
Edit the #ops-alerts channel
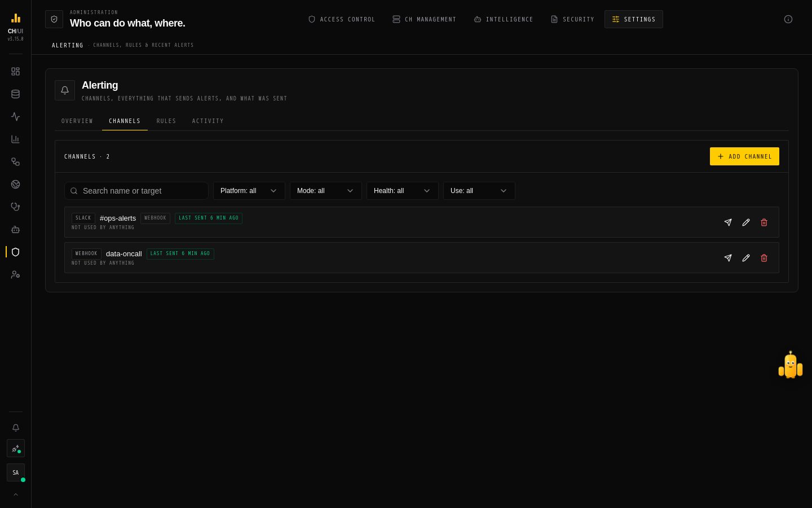746,222
